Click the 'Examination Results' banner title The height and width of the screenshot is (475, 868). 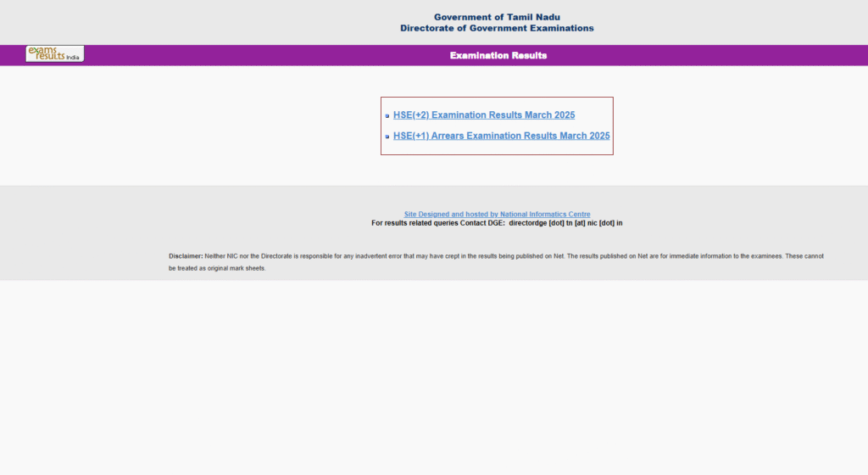click(498, 55)
